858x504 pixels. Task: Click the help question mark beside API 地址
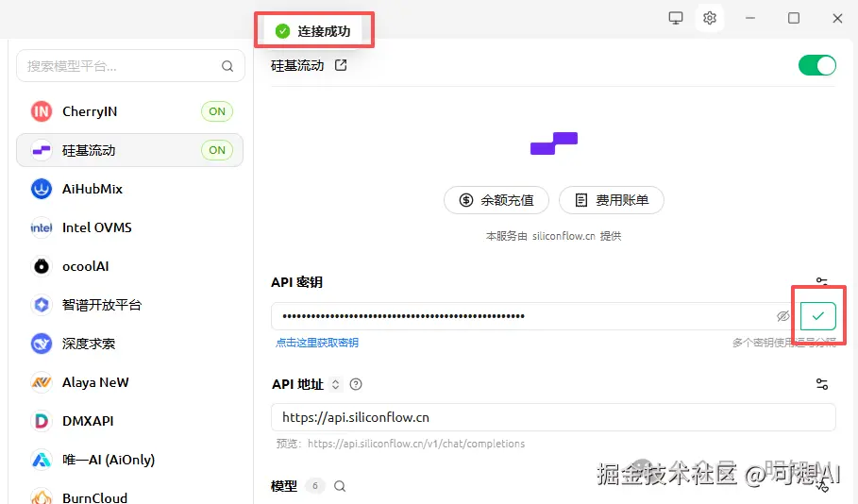coord(356,384)
